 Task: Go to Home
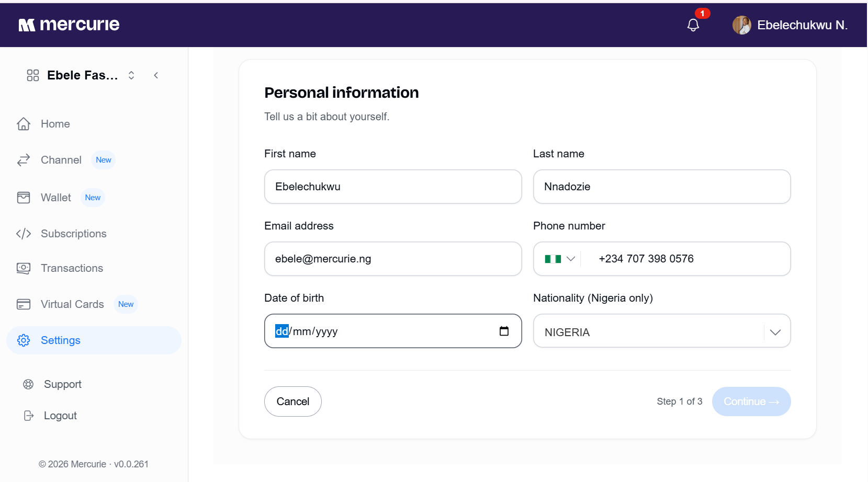click(55, 124)
